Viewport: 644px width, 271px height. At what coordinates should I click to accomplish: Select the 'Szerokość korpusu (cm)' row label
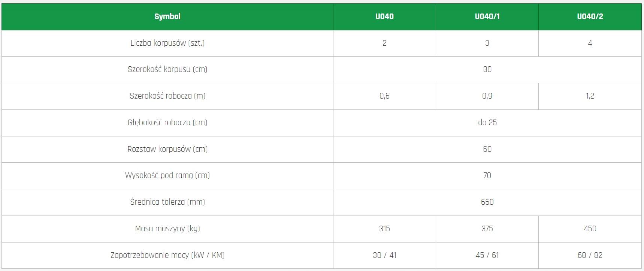click(x=167, y=69)
